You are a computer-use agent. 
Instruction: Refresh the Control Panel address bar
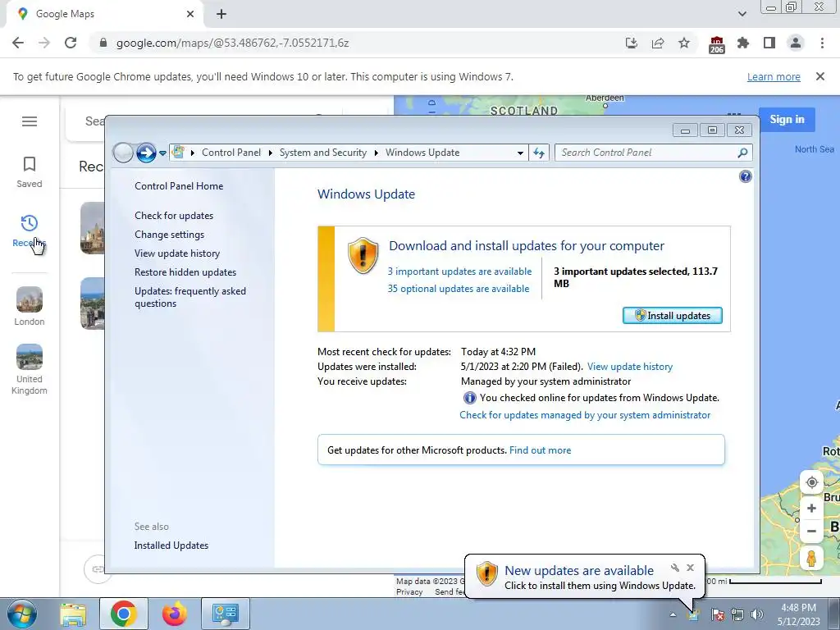[x=539, y=153]
